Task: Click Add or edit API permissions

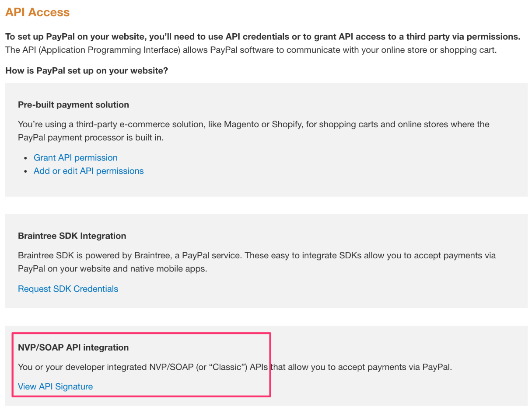Action: click(x=88, y=171)
